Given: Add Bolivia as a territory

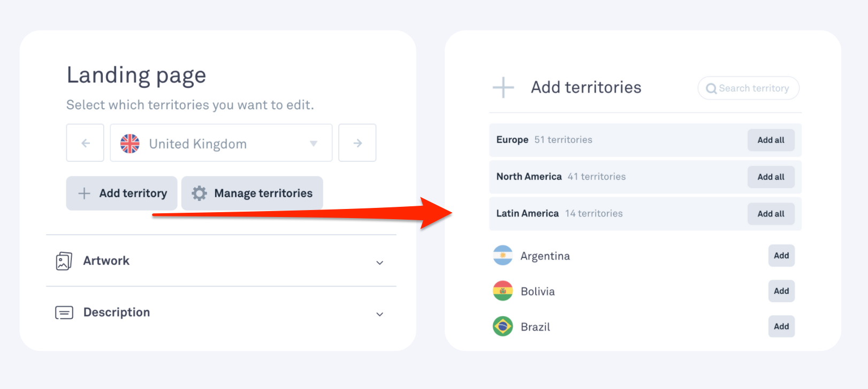Looking at the screenshot, I should pyautogui.click(x=781, y=291).
